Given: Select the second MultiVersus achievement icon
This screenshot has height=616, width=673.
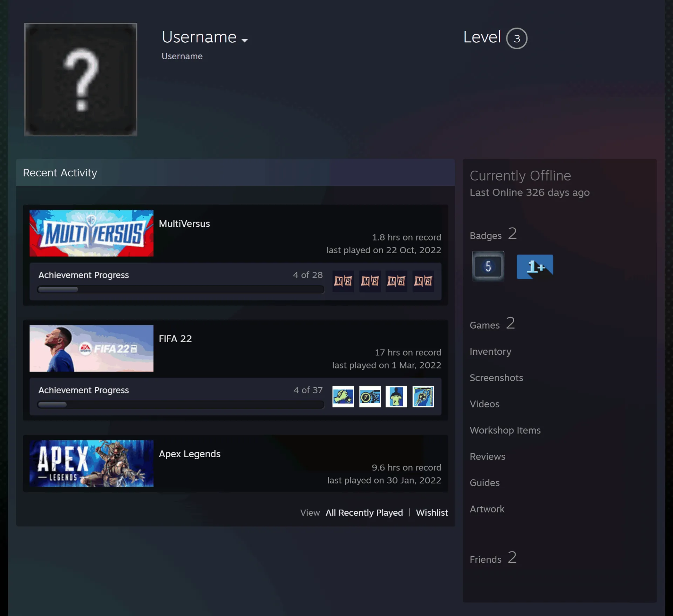Looking at the screenshot, I should [370, 281].
